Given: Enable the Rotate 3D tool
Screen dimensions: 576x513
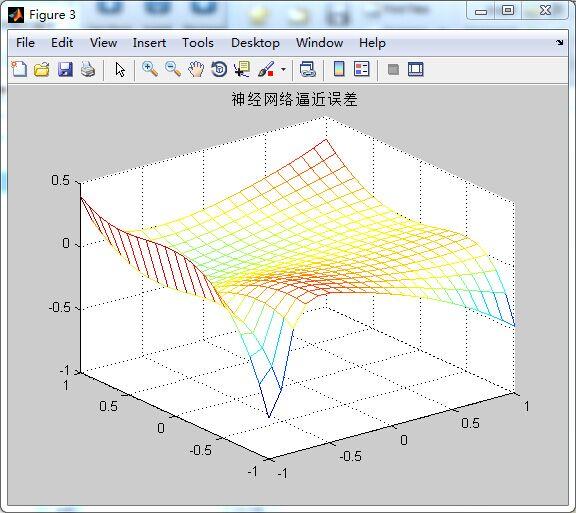Looking at the screenshot, I should (219, 69).
